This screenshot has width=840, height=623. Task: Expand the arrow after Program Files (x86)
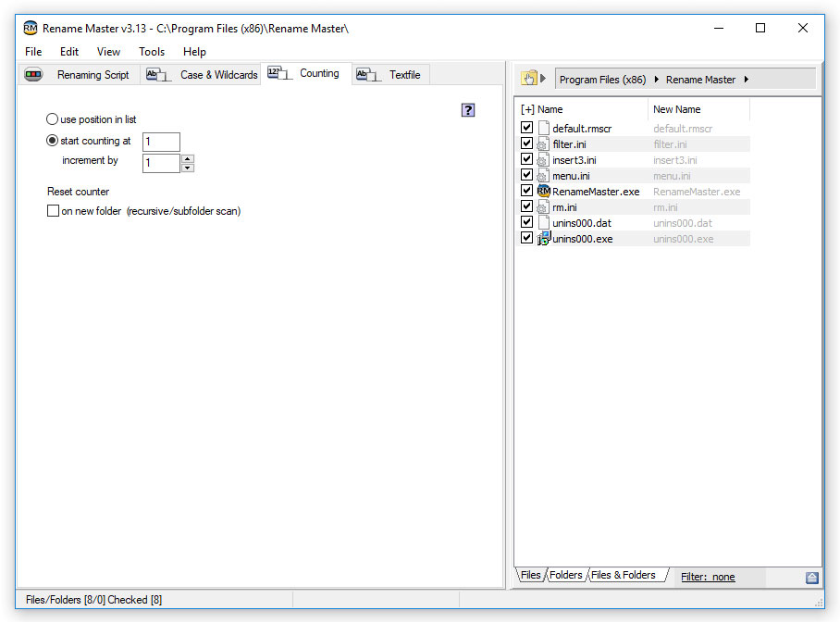[x=656, y=80]
